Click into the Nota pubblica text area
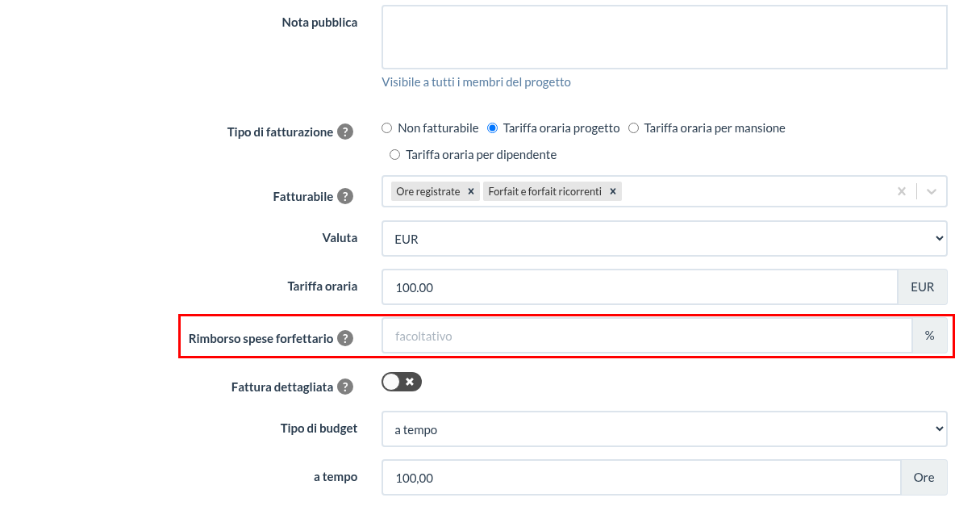The width and height of the screenshot is (980, 506). click(x=665, y=37)
